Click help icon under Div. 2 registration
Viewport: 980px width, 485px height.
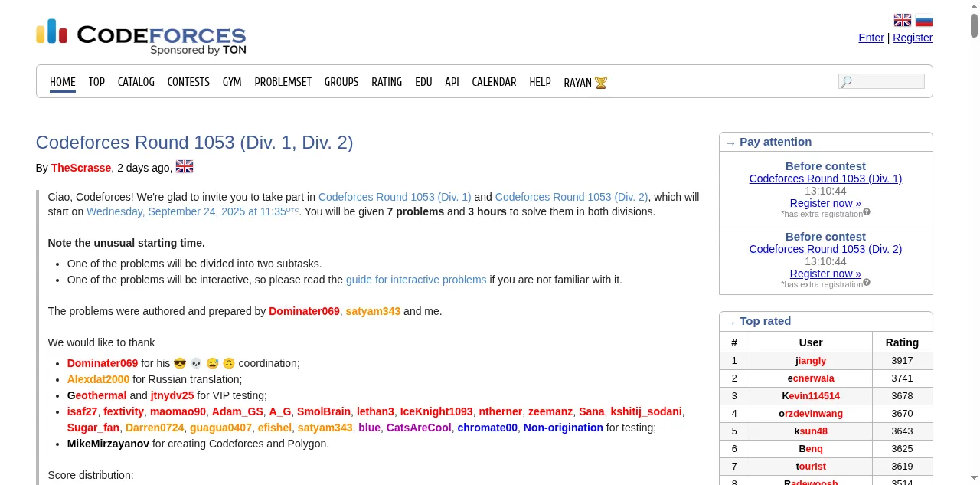[867, 283]
